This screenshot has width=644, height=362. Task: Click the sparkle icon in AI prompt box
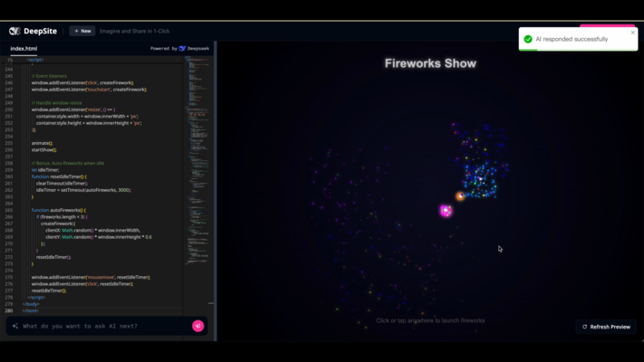[15, 326]
